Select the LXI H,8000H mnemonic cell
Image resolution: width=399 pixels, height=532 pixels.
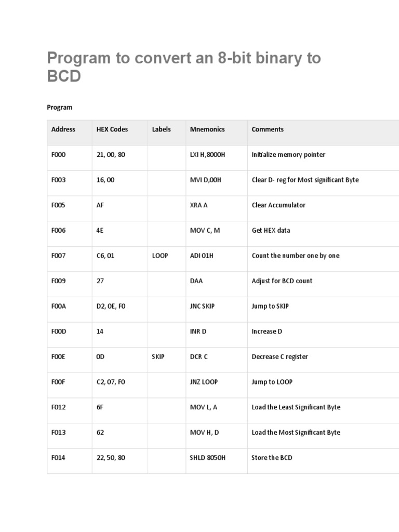click(x=208, y=155)
